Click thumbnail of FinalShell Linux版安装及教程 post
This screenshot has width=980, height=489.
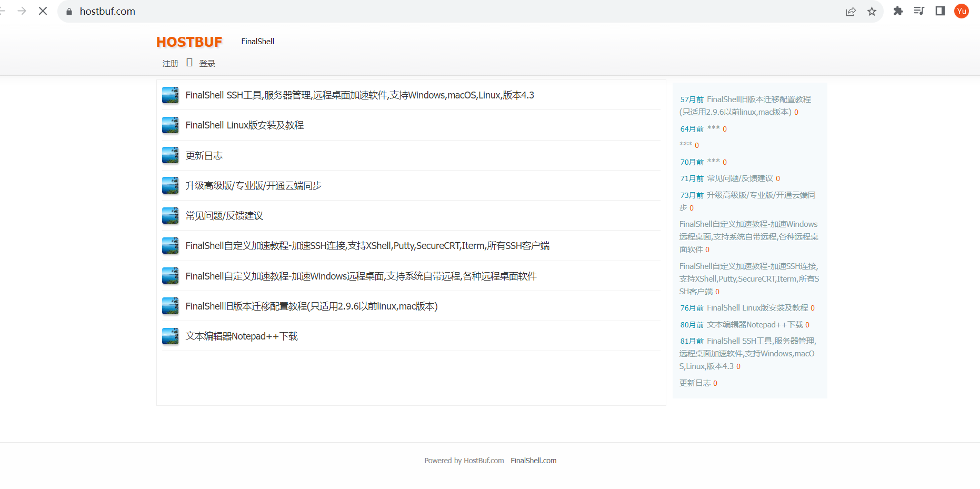tap(170, 125)
